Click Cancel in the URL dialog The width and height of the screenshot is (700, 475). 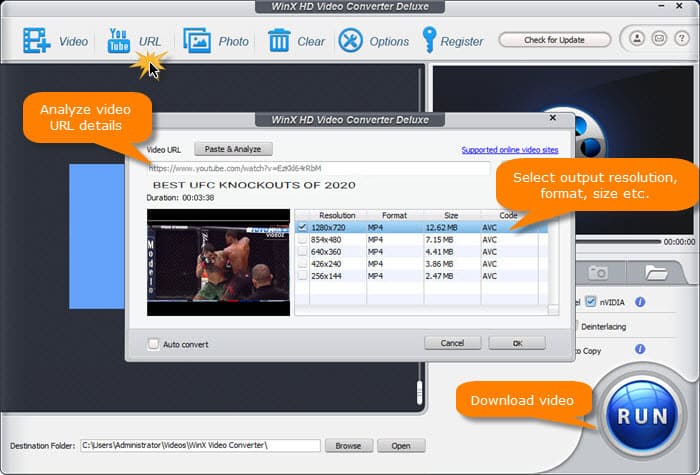point(452,343)
